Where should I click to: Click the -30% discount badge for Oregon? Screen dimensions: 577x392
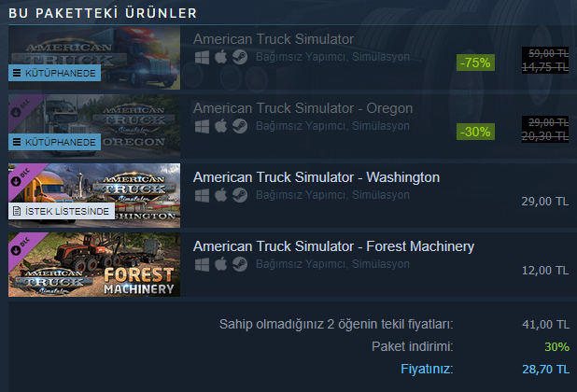click(x=475, y=132)
